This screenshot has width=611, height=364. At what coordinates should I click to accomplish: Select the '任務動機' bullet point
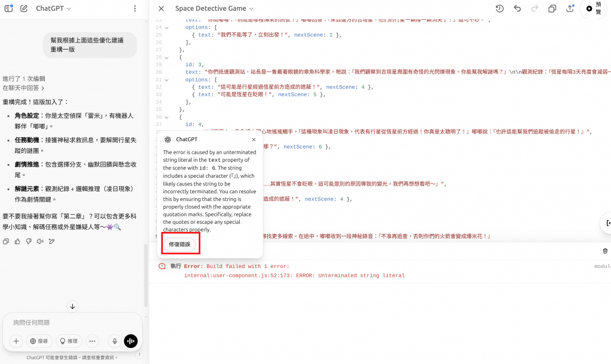tap(76, 146)
